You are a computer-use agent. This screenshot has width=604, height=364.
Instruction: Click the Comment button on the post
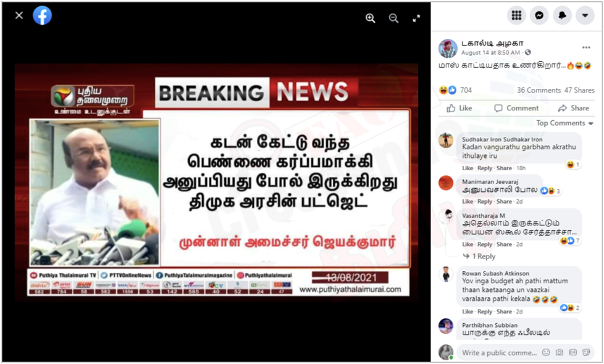coord(516,108)
